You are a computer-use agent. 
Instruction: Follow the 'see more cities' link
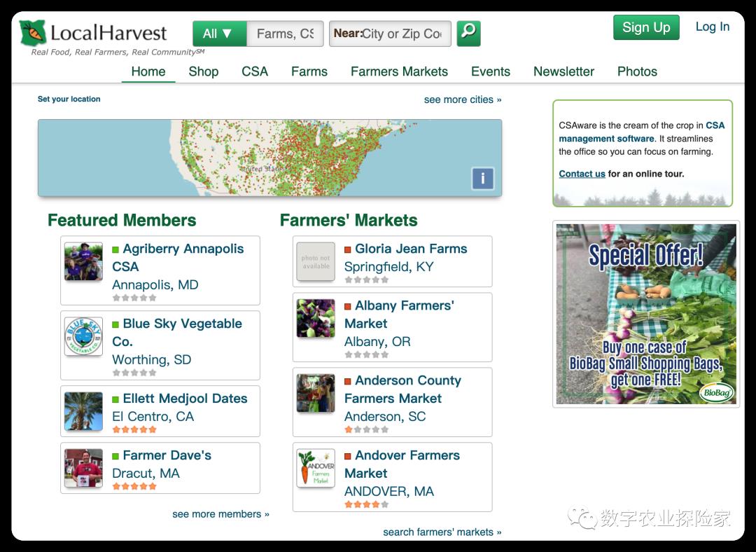click(x=463, y=99)
